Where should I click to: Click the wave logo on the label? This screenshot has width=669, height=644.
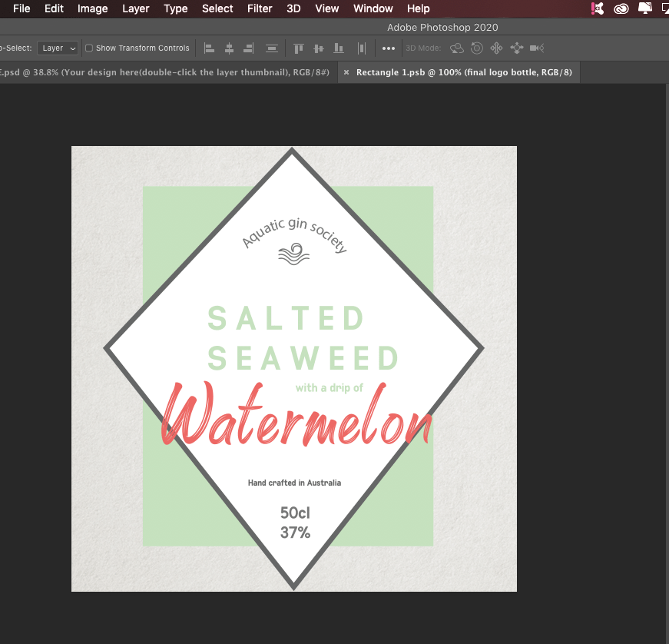coord(293,254)
